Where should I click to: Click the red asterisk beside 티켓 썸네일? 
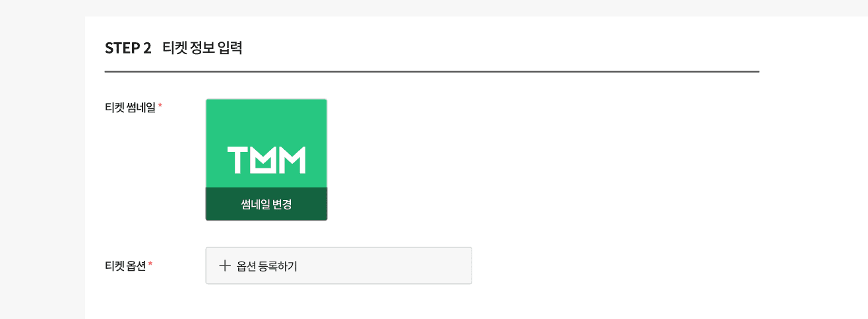(x=160, y=106)
